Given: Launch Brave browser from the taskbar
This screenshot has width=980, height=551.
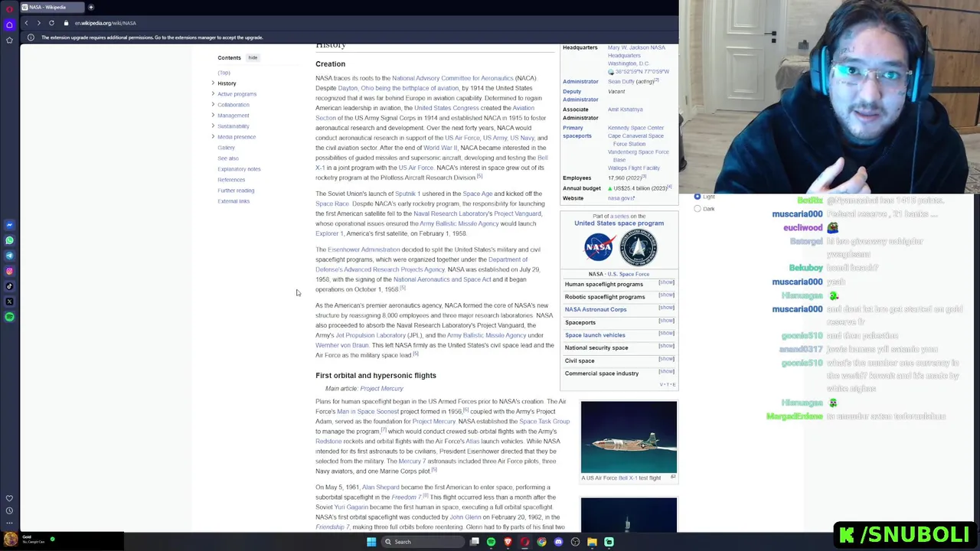Looking at the screenshot, I should click(508, 542).
